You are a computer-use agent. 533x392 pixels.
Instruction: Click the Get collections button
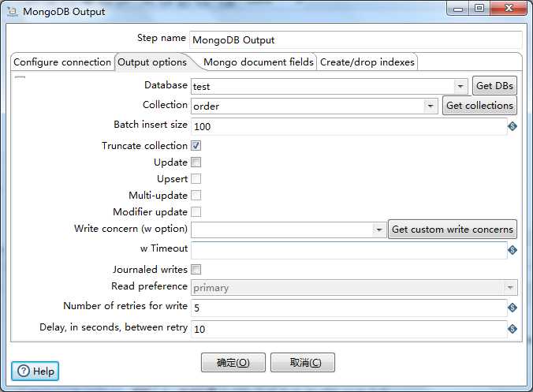tap(479, 106)
